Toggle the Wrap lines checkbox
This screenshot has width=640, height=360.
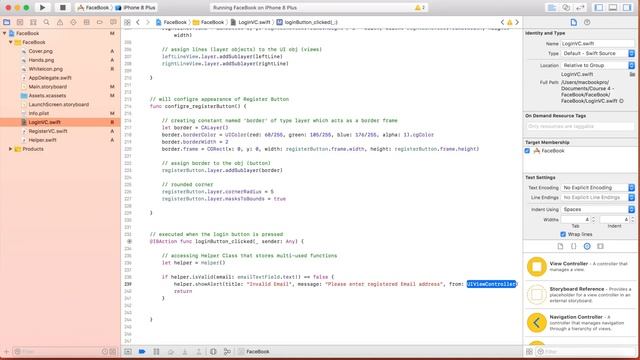coord(563,234)
